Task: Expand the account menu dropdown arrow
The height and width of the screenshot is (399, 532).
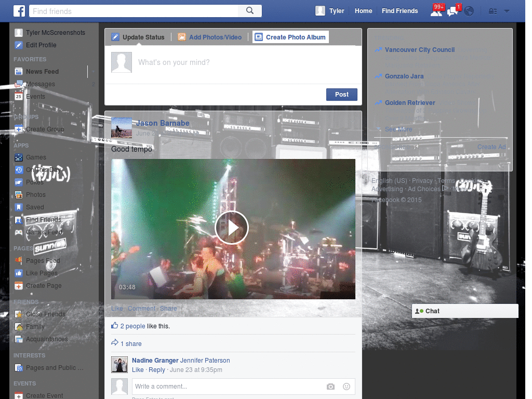Action: [x=507, y=11]
